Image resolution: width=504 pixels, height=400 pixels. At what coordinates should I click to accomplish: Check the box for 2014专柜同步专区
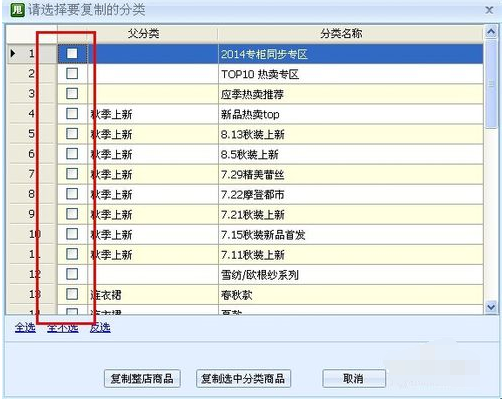point(72,54)
